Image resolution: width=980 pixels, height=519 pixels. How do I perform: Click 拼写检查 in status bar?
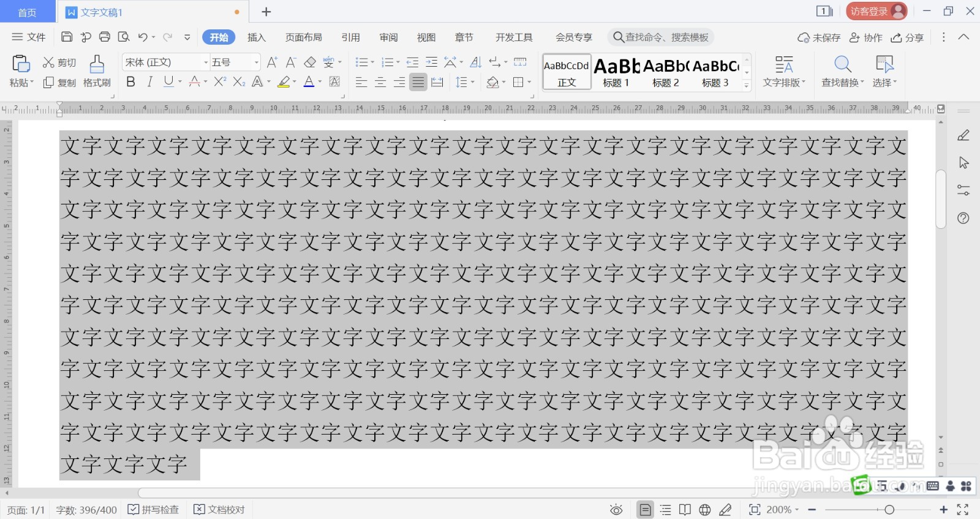(153, 510)
